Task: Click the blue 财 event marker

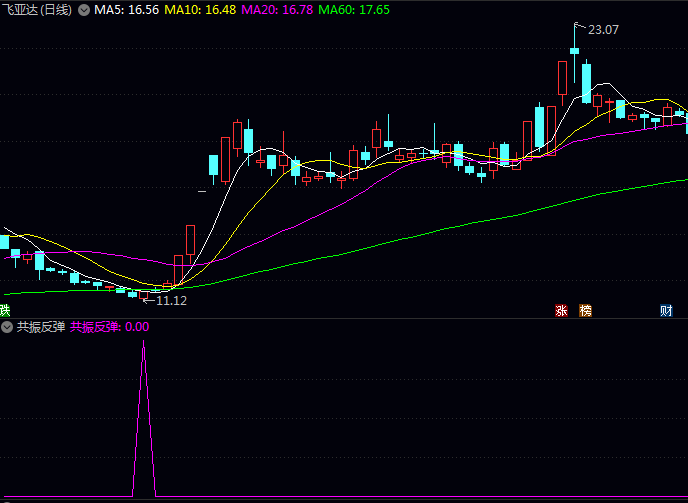Action: (665, 311)
